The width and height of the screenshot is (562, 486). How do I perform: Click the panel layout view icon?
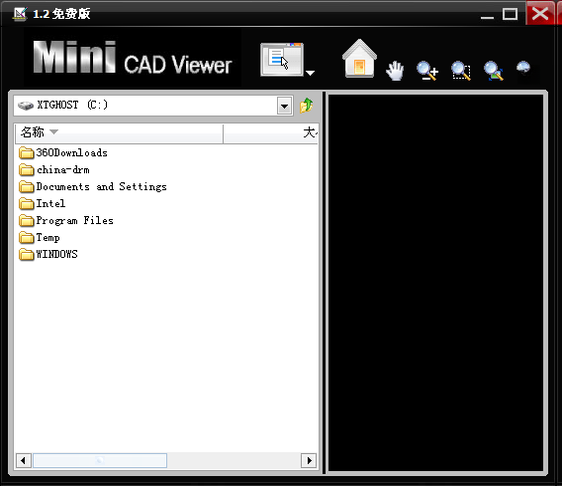point(282,59)
